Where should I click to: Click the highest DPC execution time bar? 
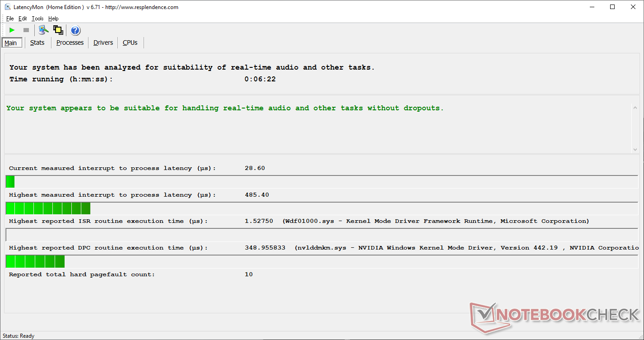(35, 262)
